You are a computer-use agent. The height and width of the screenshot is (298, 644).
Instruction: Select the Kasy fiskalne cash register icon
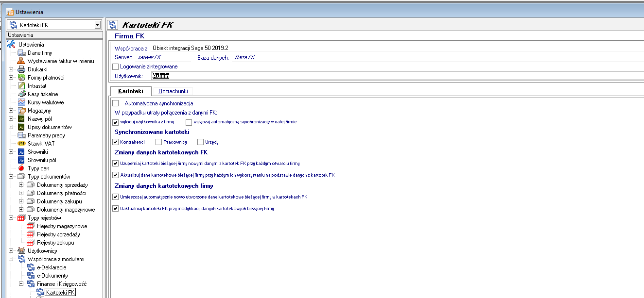pyautogui.click(x=21, y=94)
